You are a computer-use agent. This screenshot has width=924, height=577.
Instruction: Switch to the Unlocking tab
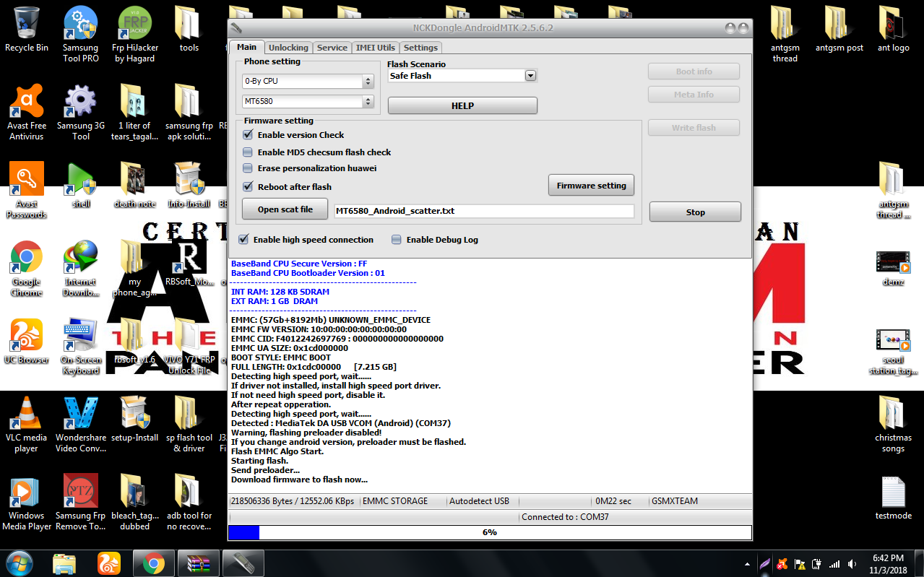pos(288,48)
